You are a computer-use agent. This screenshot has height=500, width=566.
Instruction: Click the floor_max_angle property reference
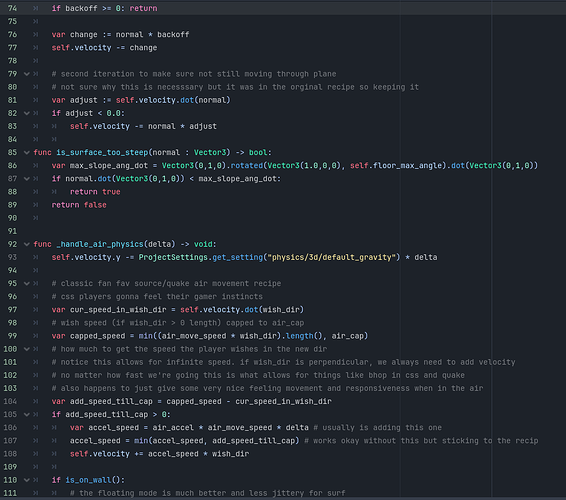click(407, 166)
